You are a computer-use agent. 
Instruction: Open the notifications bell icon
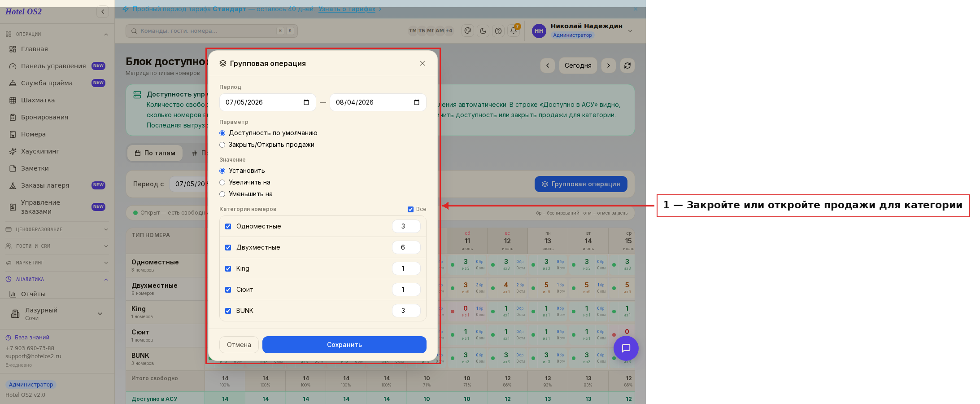514,31
